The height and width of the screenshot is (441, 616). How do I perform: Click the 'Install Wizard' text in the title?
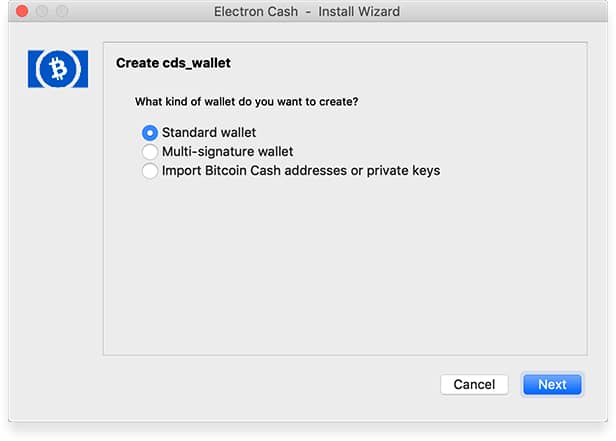click(359, 11)
